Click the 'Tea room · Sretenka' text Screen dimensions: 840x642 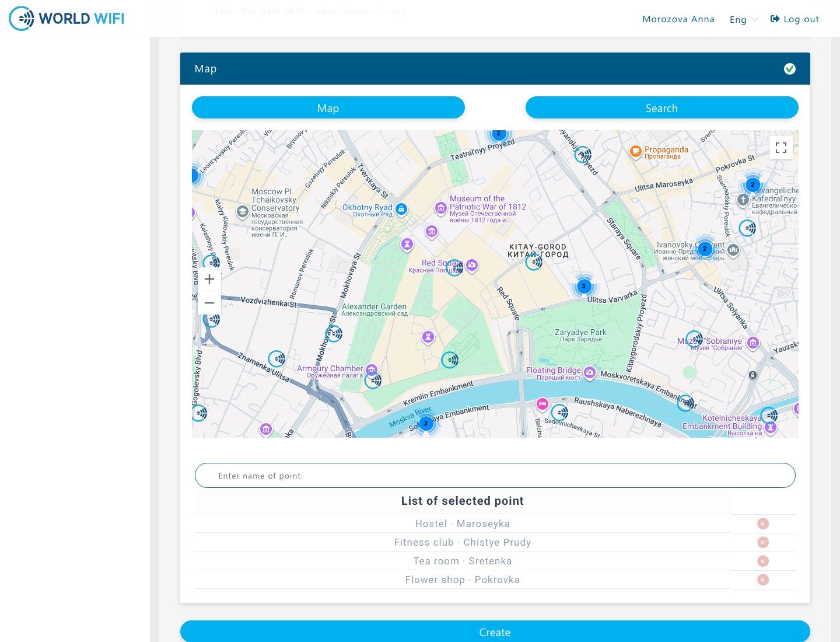point(463,561)
